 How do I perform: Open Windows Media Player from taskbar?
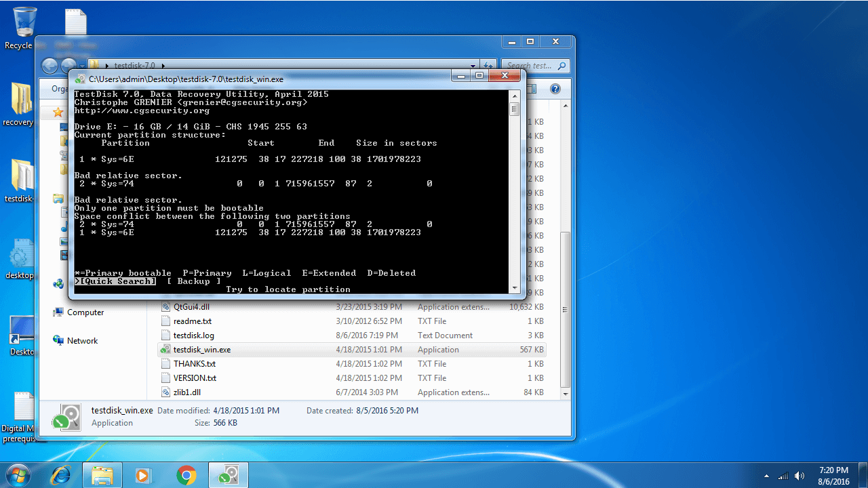(x=143, y=475)
